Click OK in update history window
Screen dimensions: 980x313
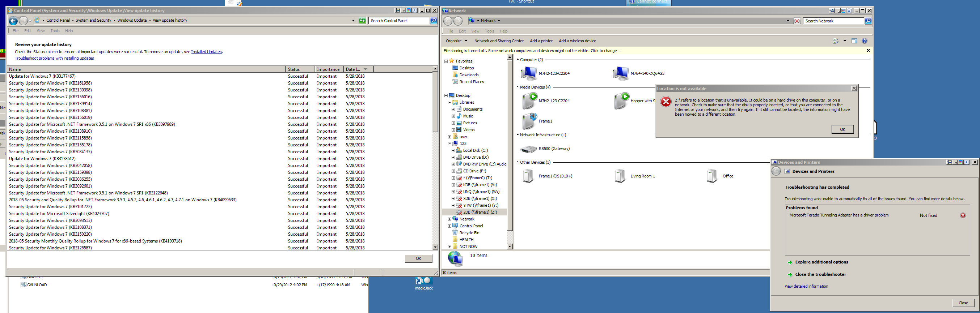pyautogui.click(x=418, y=259)
